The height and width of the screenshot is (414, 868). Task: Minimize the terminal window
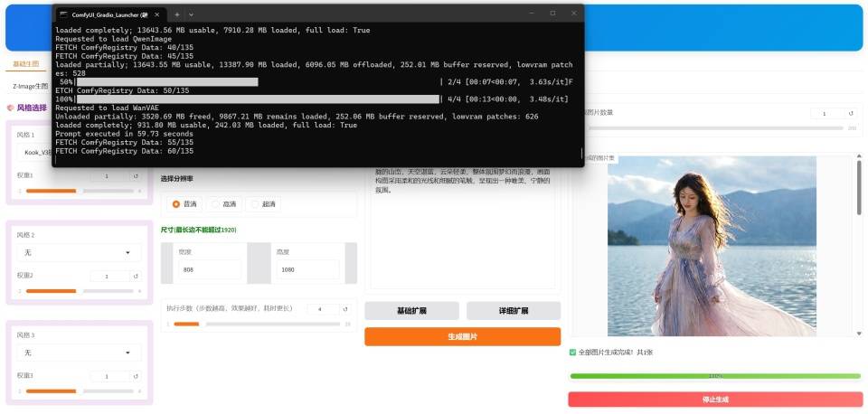coord(532,13)
